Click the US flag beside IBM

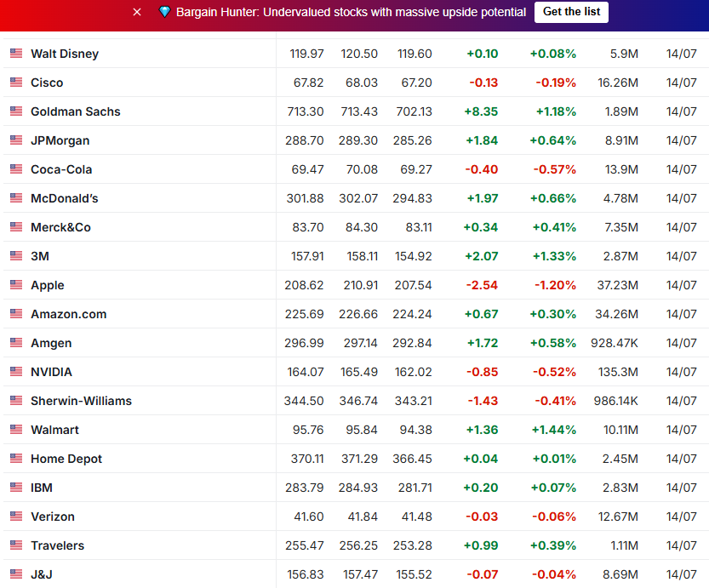click(x=16, y=488)
